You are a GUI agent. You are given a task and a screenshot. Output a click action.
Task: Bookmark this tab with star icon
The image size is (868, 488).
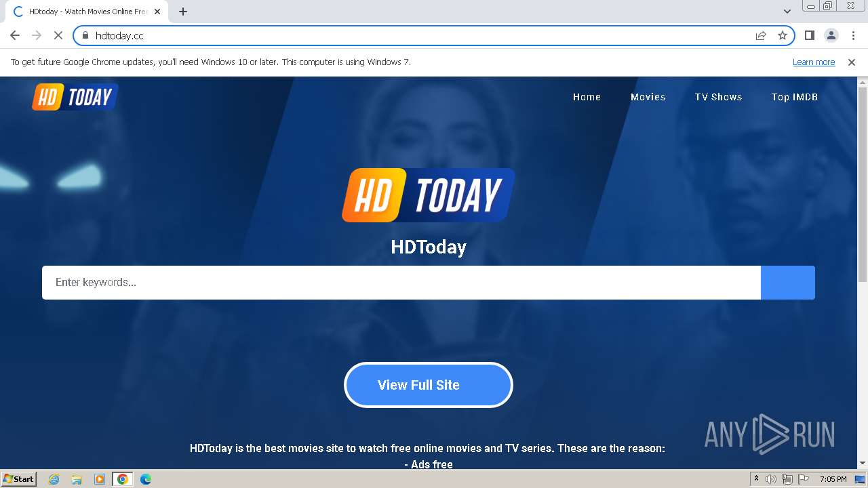[783, 35]
